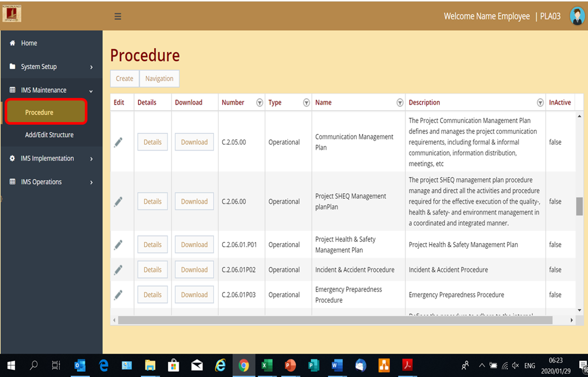588x377 pixels.
Task: Open Outlook from the taskbar
Action: (x=80, y=366)
